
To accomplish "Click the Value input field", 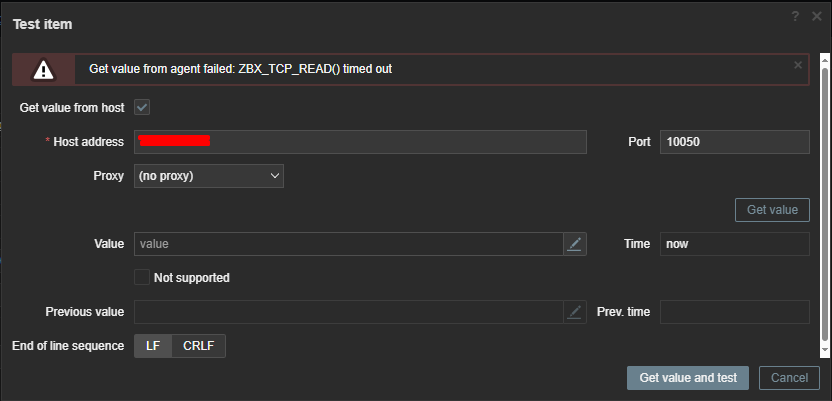I will point(347,244).
